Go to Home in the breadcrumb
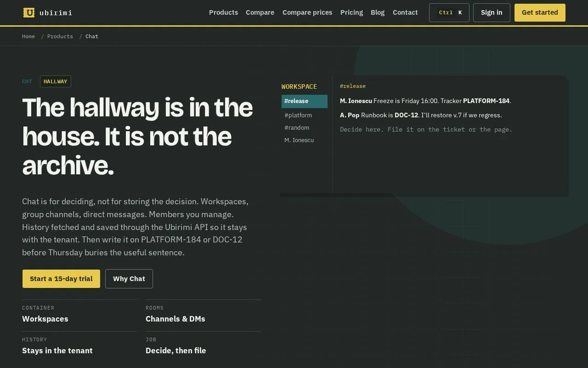The image size is (588, 368). (28, 36)
